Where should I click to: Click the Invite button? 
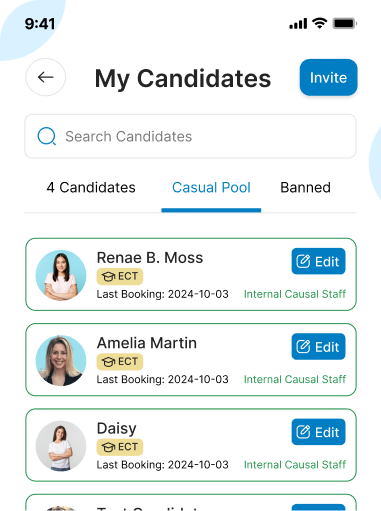click(x=328, y=77)
